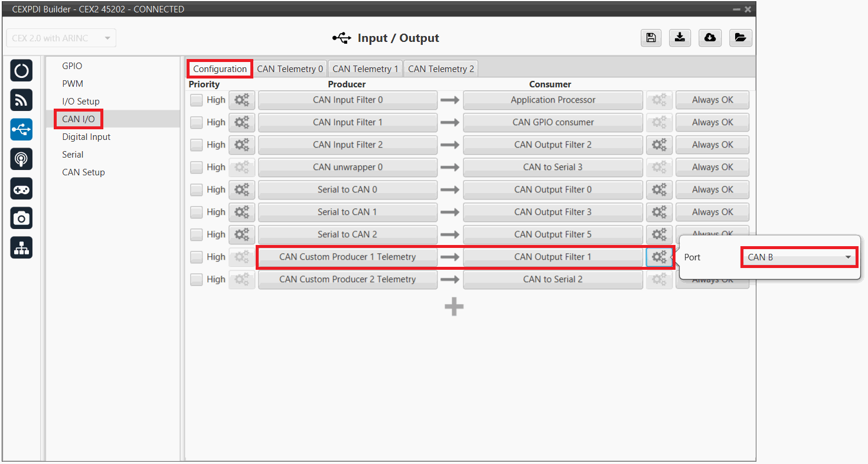Image resolution: width=868 pixels, height=464 pixels.
Task: Switch to the CAN Telemetry 1 tab
Action: click(x=365, y=69)
